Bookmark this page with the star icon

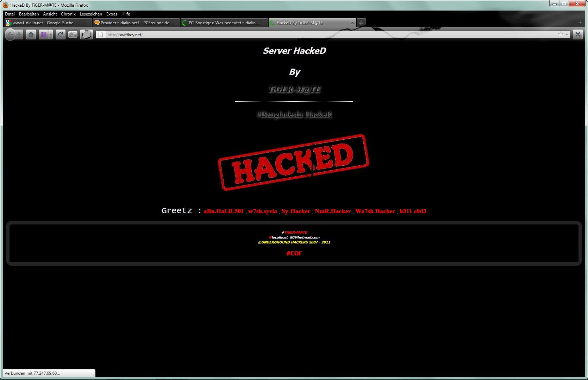(x=561, y=34)
